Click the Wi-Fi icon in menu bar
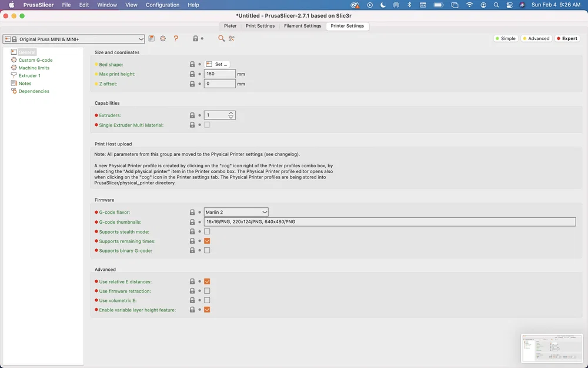The height and width of the screenshot is (368, 588). coord(469,5)
